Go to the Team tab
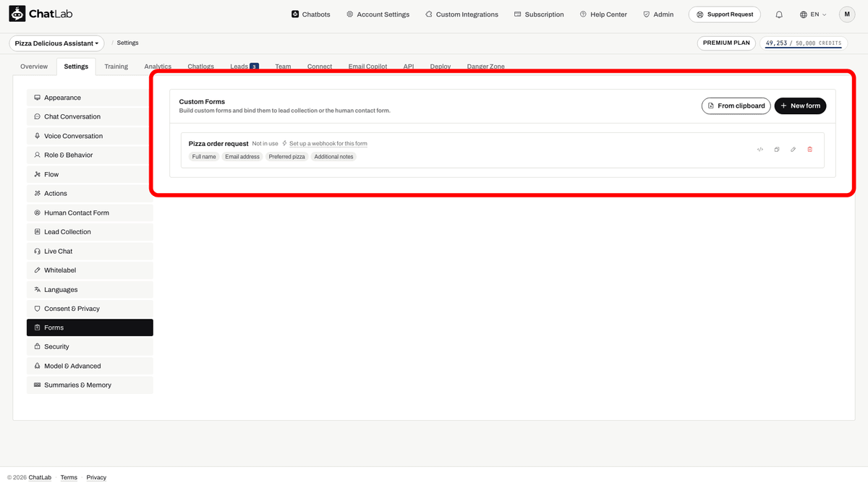The height and width of the screenshot is (488, 868). 283,67
